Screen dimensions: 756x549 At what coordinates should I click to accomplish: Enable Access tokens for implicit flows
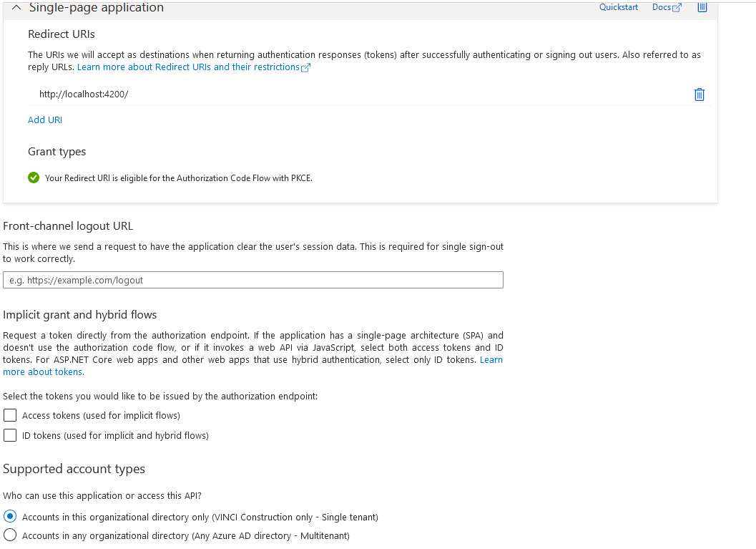(10, 415)
